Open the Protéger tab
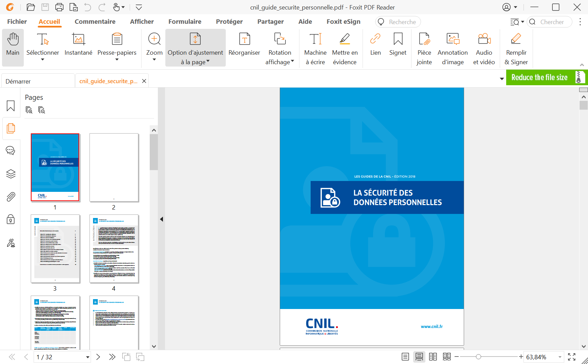Image resolution: width=588 pixels, height=364 pixels. coord(229,22)
